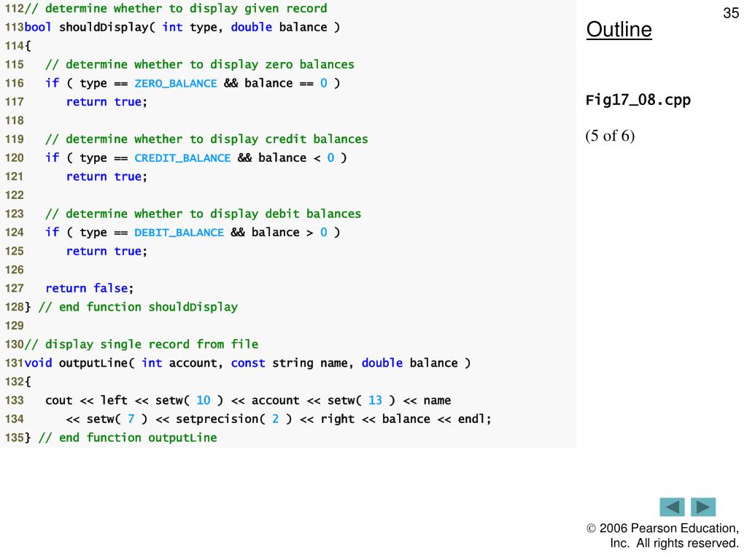Click the DEBIT_BALANCE constant on line 124
This screenshot has width=747, height=560.
(x=179, y=233)
